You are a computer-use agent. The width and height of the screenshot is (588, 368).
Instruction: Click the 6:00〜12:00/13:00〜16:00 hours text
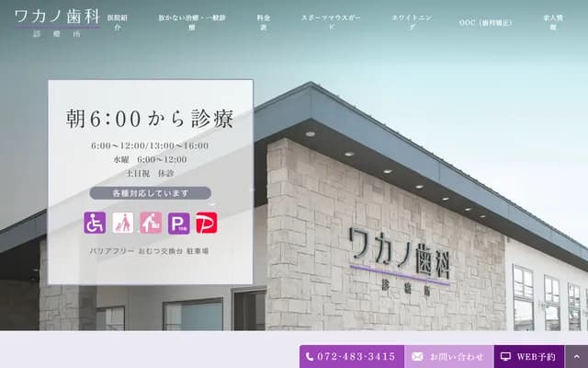(x=150, y=145)
